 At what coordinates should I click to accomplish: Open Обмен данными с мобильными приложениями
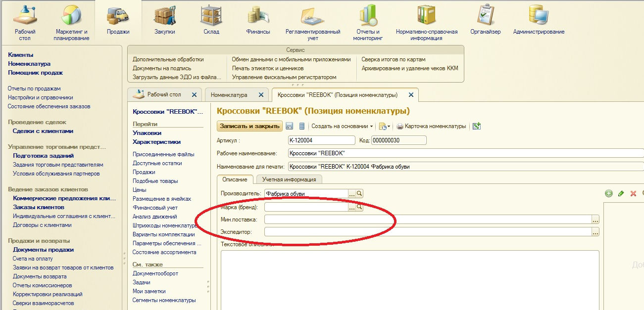pyautogui.click(x=291, y=59)
